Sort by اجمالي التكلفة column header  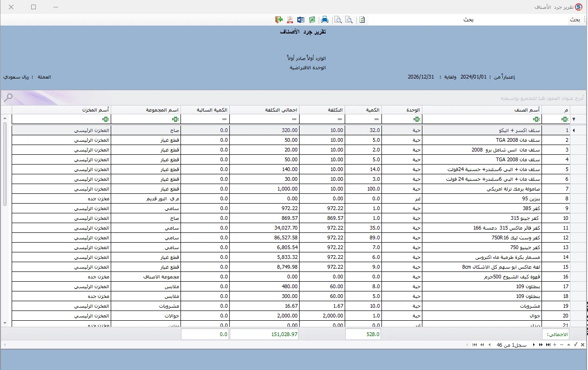[x=264, y=110]
